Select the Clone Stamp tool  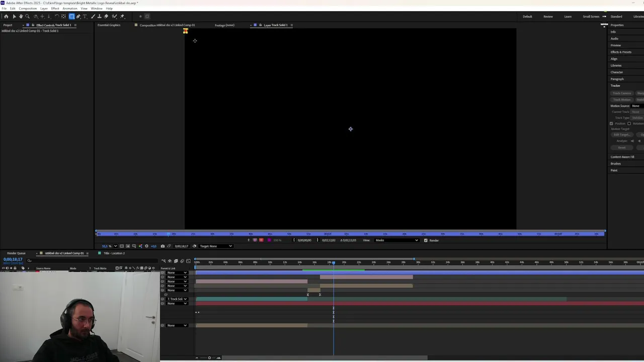[x=99, y=16]
